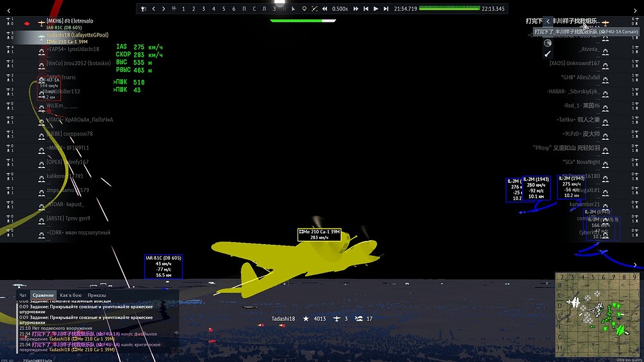This screenshot has height=362, width=644.
Task: Open the Приказы tab
Action: 97,295
